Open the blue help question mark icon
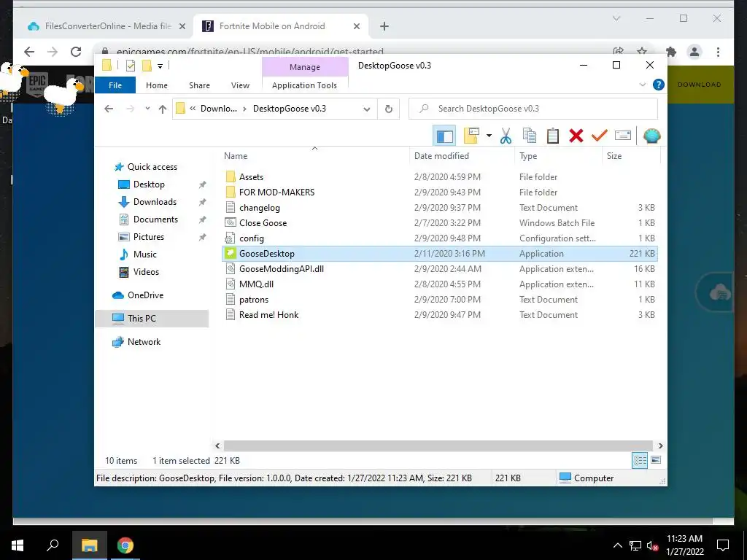Screen dimensions: 747x560 pyautogui.click(x=659, y=85)
